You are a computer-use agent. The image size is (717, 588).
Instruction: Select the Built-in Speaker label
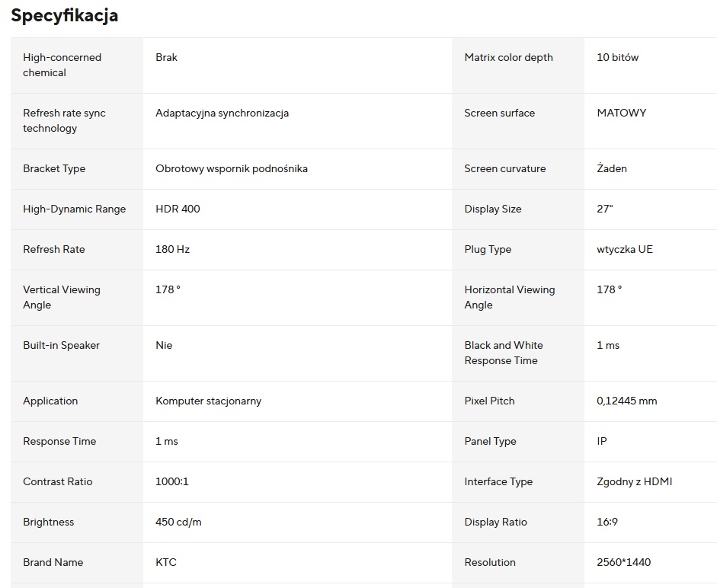click(62, 345)
